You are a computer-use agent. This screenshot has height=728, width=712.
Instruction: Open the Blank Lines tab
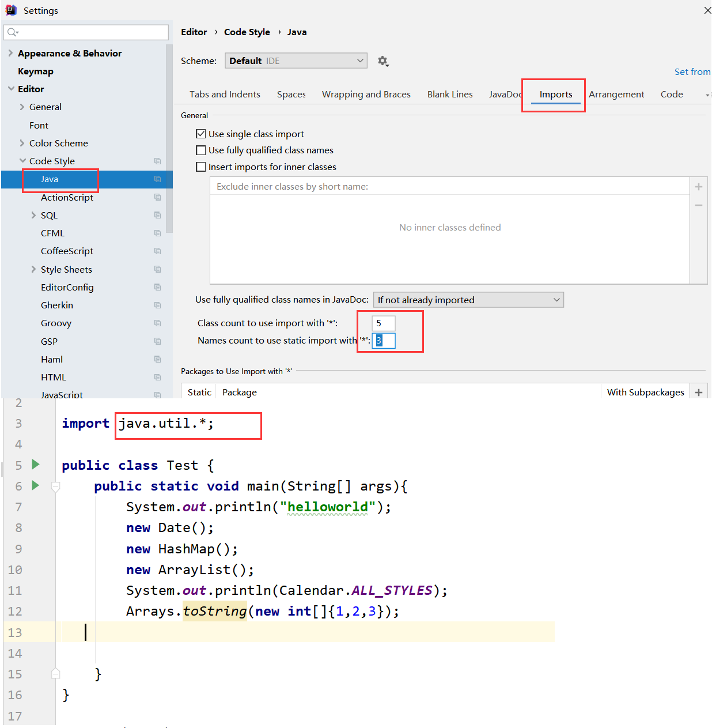pos(450,95)
